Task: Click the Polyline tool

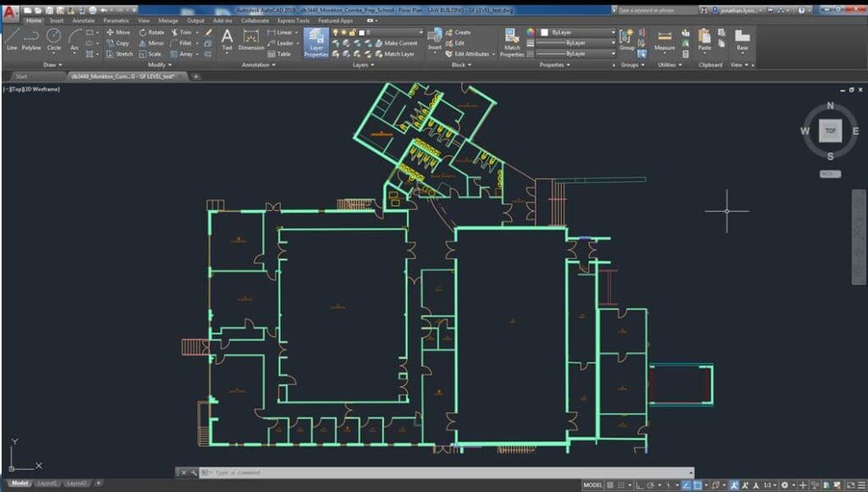Action: pos(31,39)
